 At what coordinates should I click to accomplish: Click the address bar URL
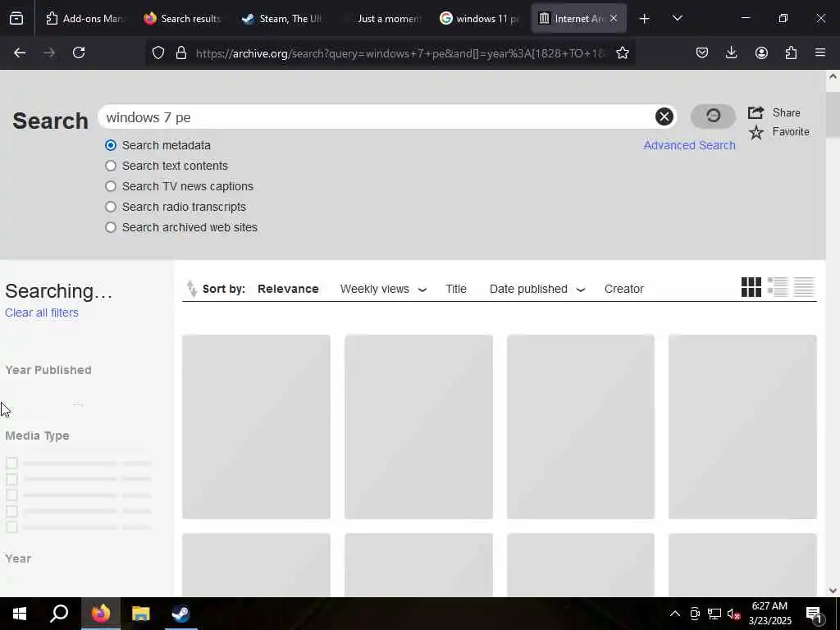399,53
